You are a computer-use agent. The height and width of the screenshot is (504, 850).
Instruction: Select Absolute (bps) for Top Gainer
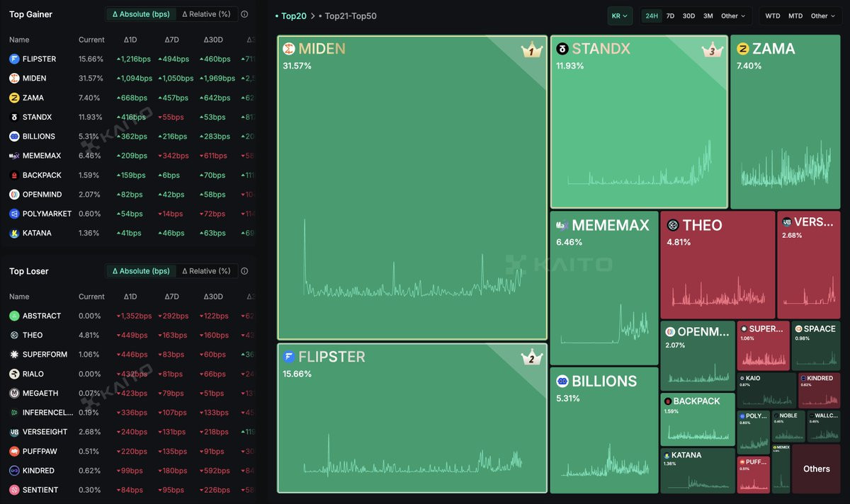click(x=141, y=14)
